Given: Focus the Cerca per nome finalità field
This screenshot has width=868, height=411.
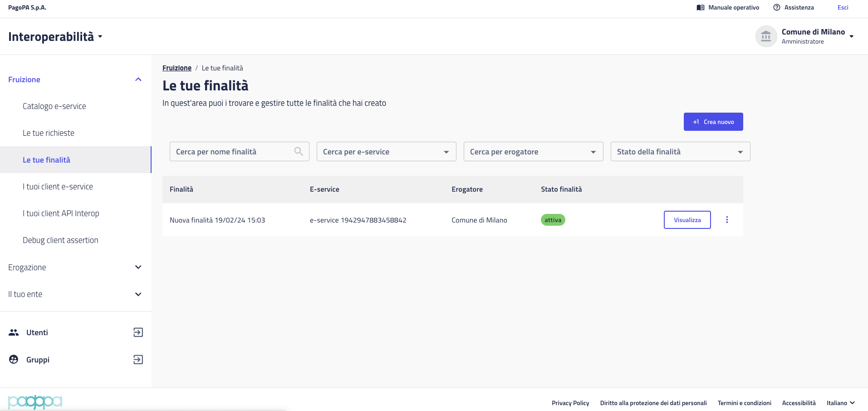Looking at the screenshot, I should coord(231,152).
